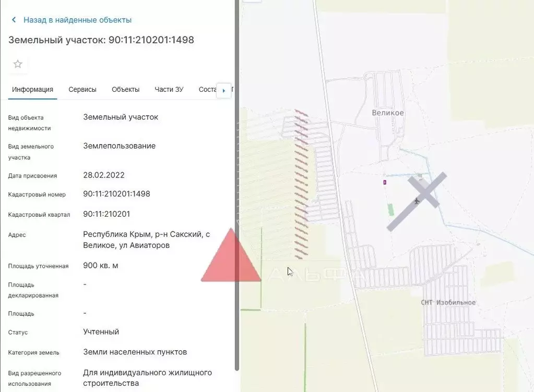Select the Части ЗУ tab
This screenshot has width=534, height=392.
[169, 89]
